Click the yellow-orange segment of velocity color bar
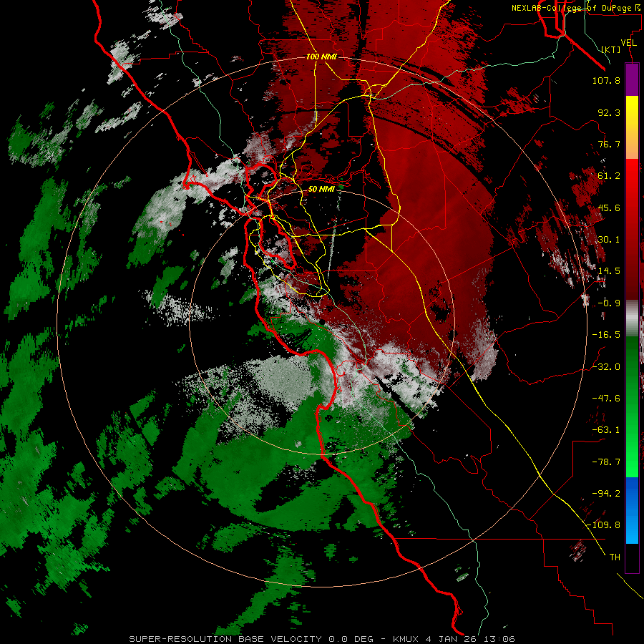The image size is (644, 644). (x=632, y=127)
